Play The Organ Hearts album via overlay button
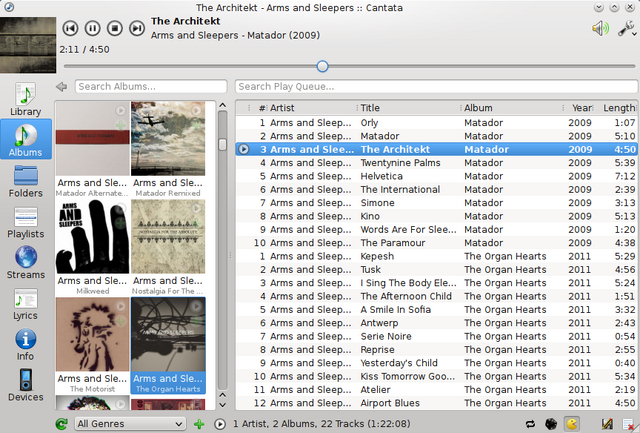 coord(196,306)
